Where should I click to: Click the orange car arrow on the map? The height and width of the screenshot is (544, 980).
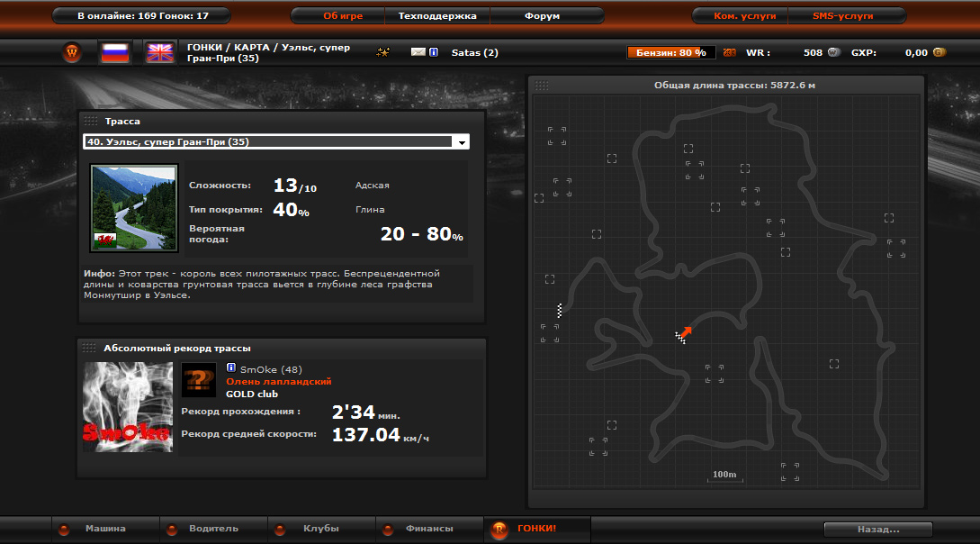(686, 333)
